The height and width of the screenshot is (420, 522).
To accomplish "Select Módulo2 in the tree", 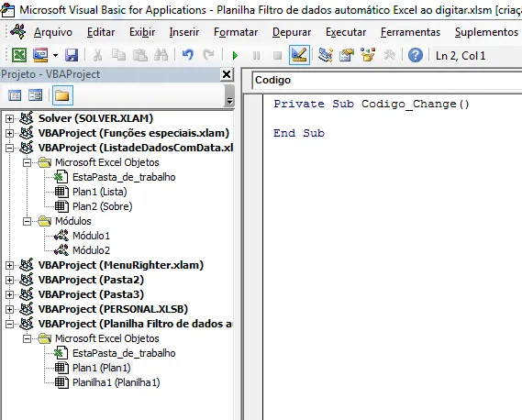I will point(91,250).
